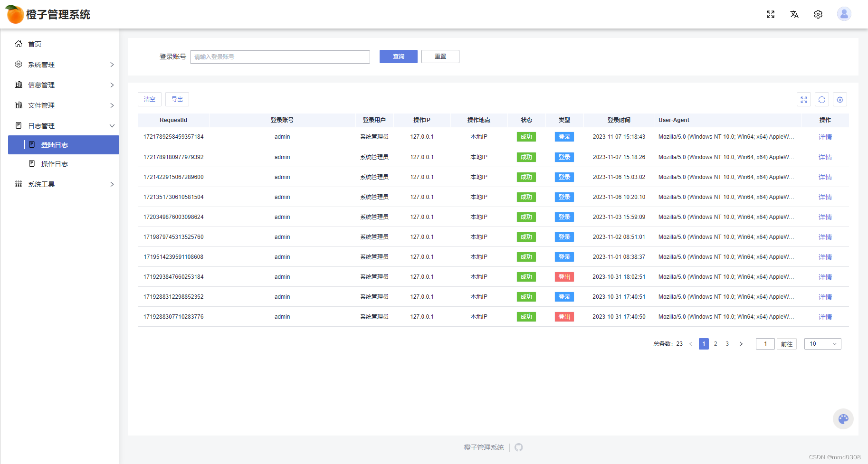Open the page size dropdown showing 10
This screenshot has width=868, height=464.
click(x=822, y=344)
